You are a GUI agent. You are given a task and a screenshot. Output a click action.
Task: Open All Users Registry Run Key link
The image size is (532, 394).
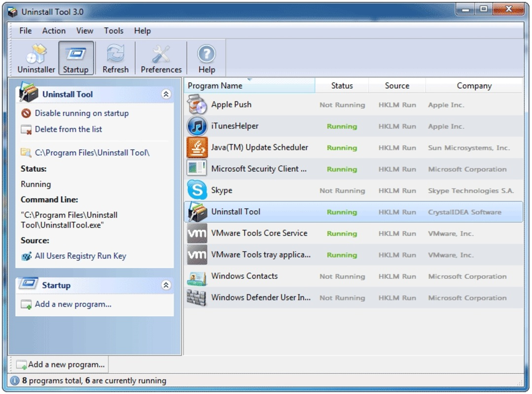81,256
